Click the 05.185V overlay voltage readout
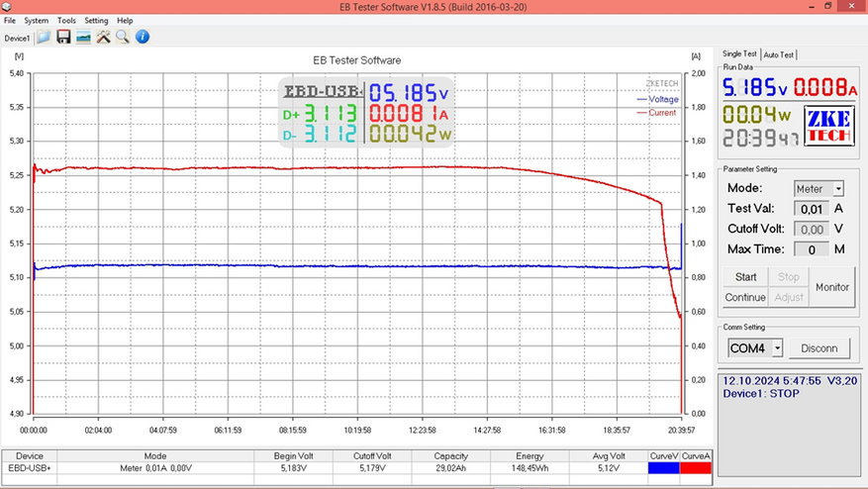This screenshot has height=489, width=868. [409, 92]
